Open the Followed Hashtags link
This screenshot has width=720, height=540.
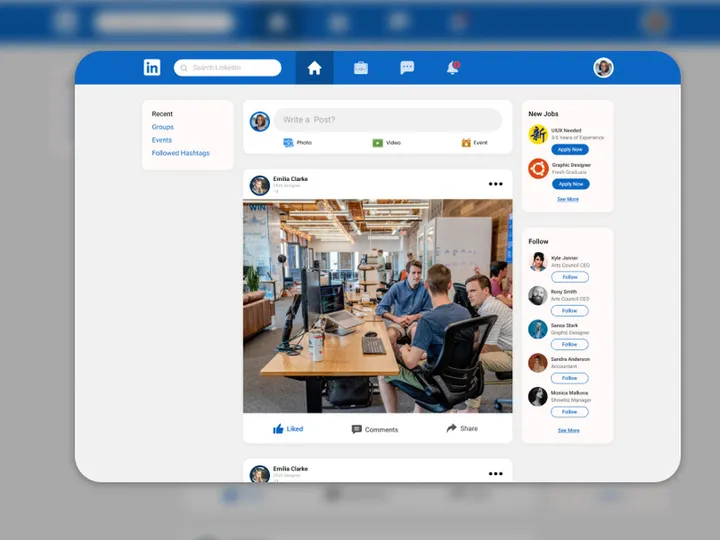[x=180, y=153]
